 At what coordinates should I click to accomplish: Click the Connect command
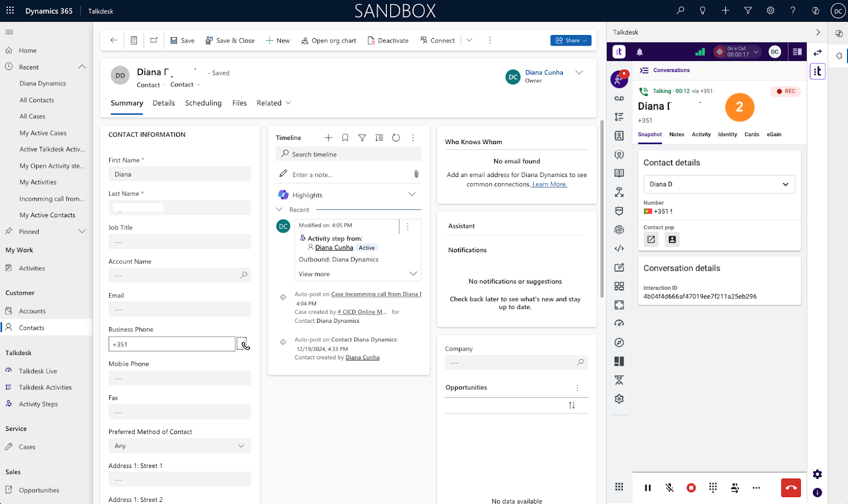point(437,40)
